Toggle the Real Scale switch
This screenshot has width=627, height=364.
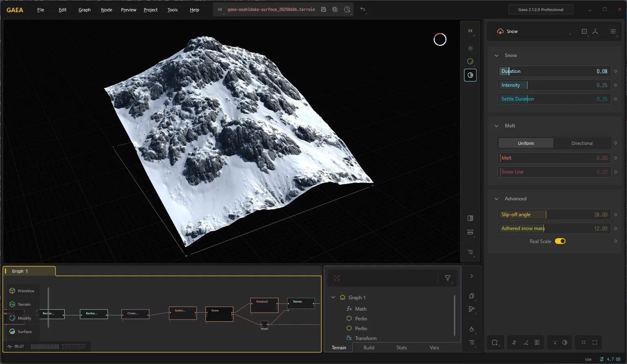[x=560, y=241]
